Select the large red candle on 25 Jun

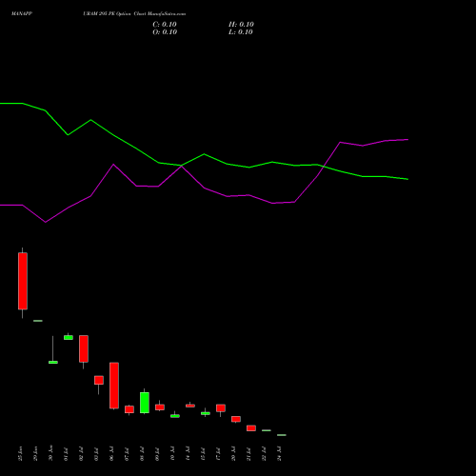[23, 281]
